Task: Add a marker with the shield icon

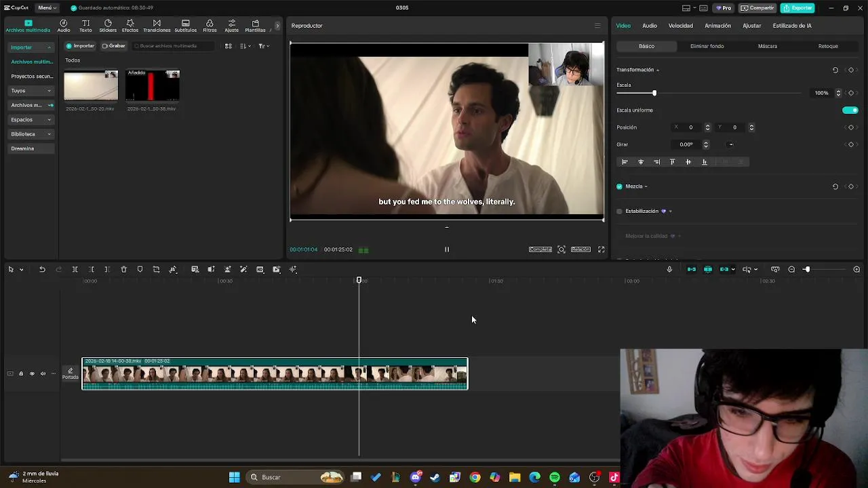Action: pyautogui.click(x=140, y=270)
